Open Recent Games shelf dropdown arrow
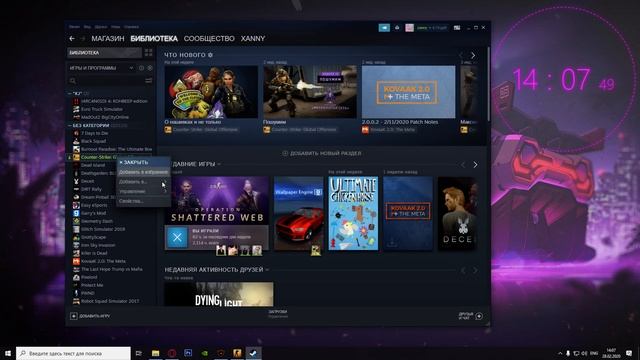This screenshot has width=640, height=360. 219,164
